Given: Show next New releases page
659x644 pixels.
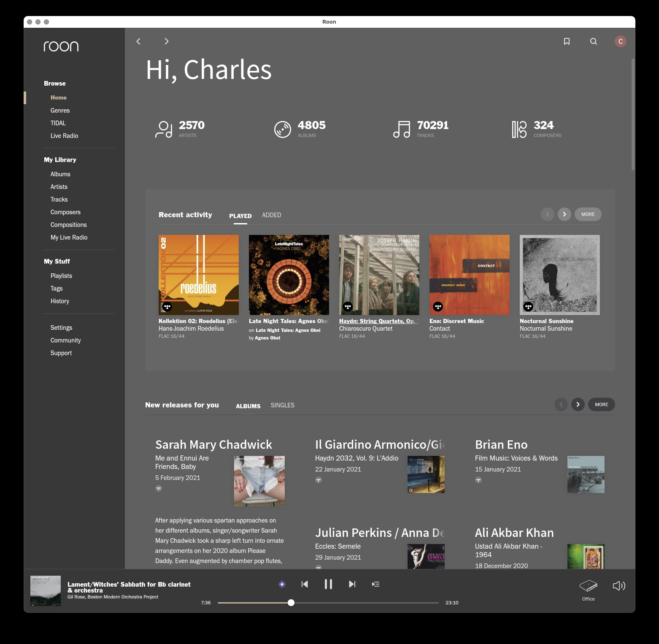Looking at the screenshot, I should click(x=578, y=404).
